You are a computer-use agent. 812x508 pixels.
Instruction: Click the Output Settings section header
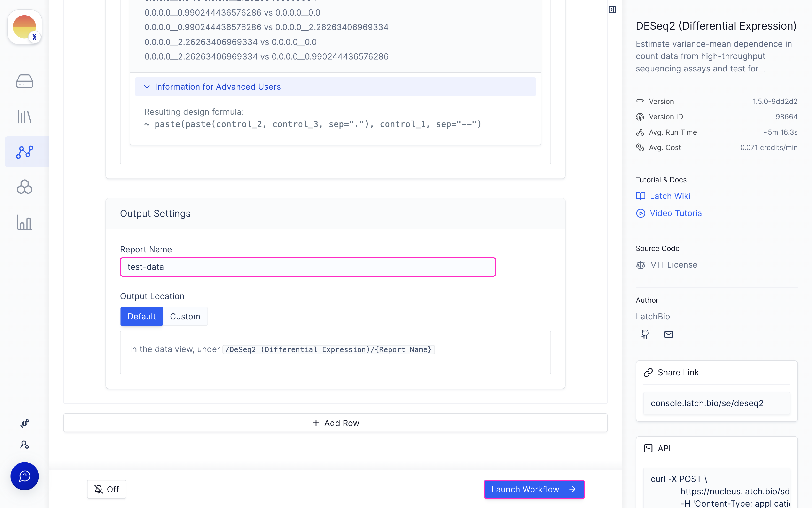click(x=335, y=214)
